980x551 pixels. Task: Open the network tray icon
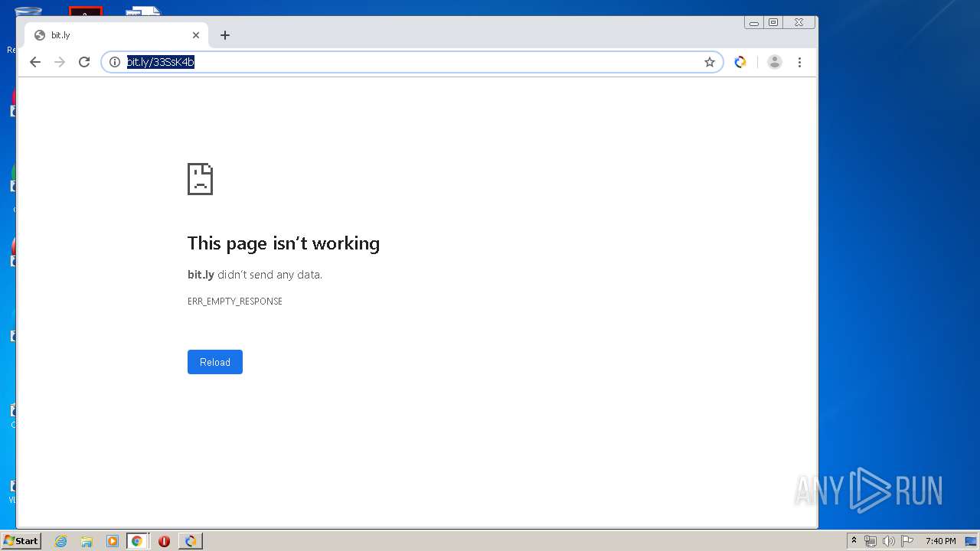[871, 541]
